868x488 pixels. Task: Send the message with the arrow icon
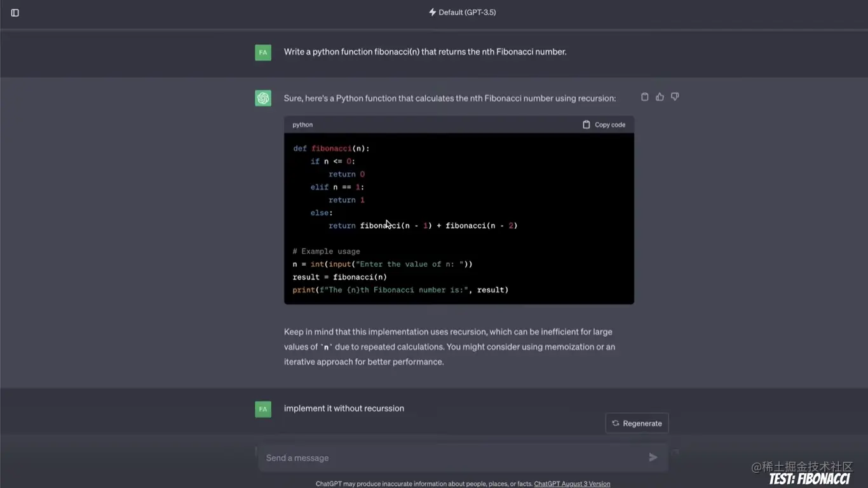[653, 457]
